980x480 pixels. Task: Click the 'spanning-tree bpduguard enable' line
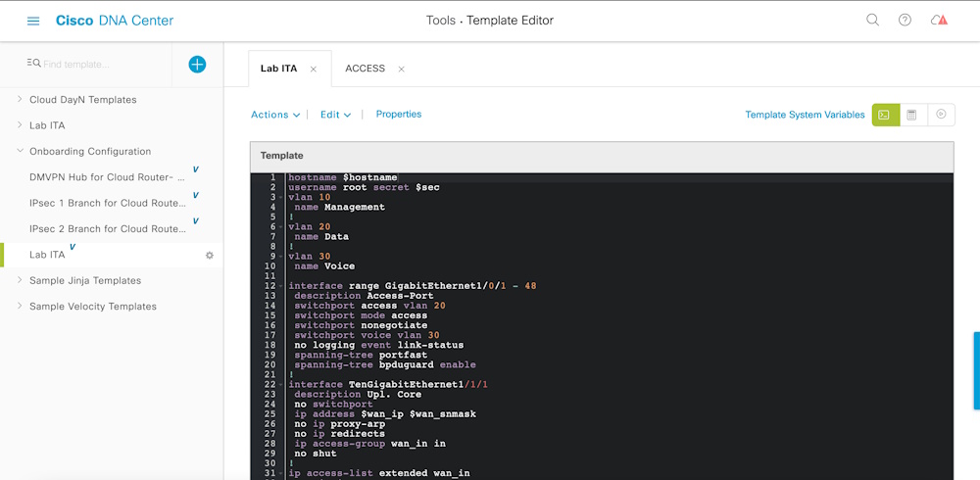[x=385, y=364]
